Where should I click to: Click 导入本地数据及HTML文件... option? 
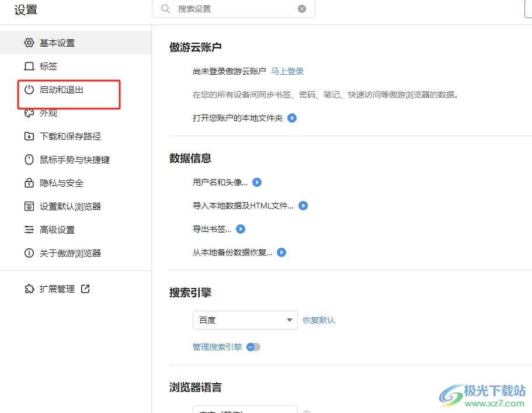[x=243, y=206]
